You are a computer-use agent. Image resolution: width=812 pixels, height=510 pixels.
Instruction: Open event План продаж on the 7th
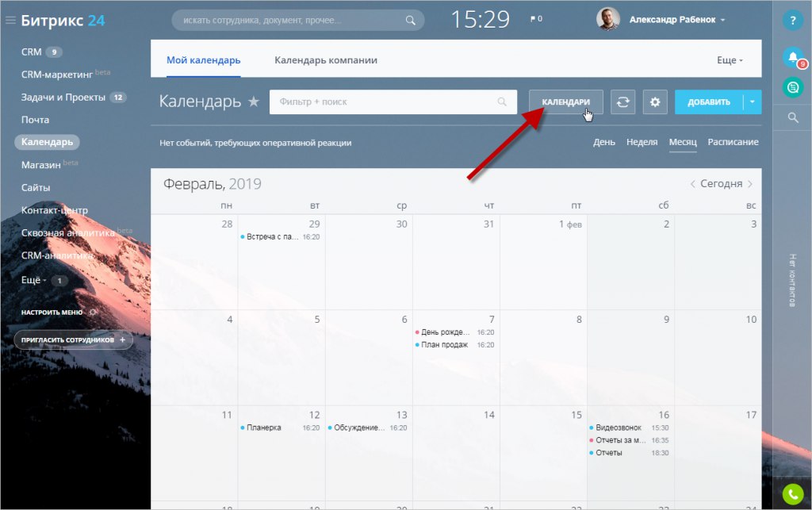pos(454,345)
